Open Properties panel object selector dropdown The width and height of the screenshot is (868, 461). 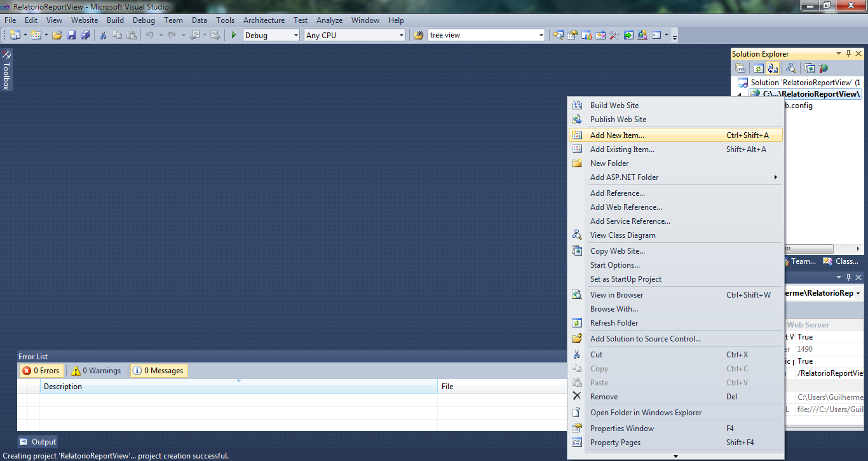pyautogui.click(x=858, y=293)
